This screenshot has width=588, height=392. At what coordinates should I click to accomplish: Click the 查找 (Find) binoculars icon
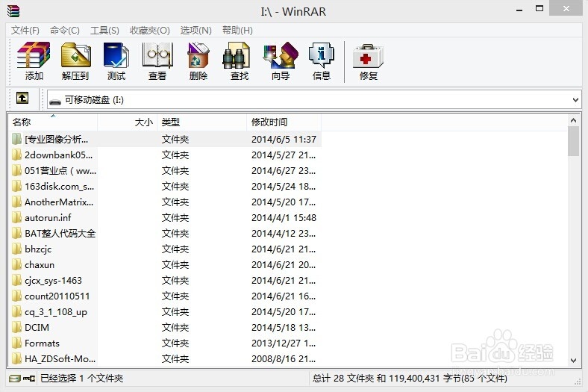coord(236,55)
